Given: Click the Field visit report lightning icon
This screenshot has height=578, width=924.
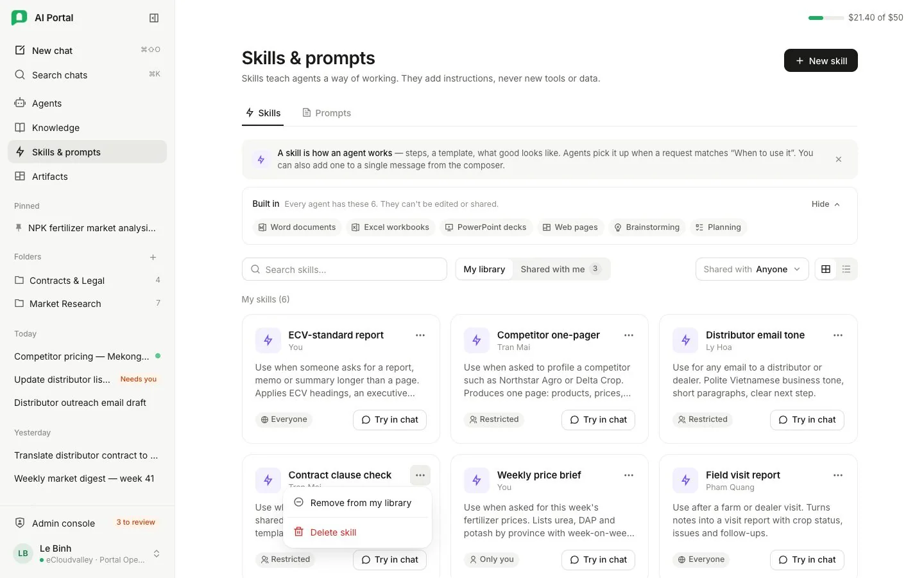Looking at the screenshot, I should (685, 480).
